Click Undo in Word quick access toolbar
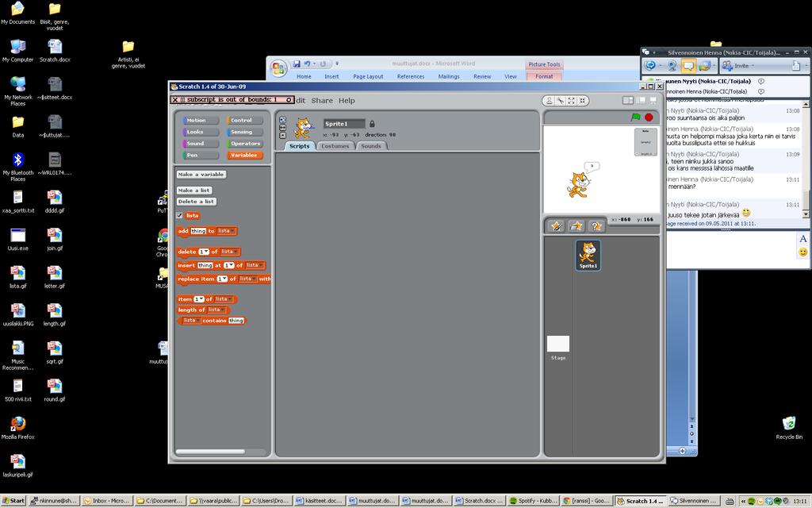The width and height of the screenshot is (812, 508). pyautogui.click(x=308, y=63)
